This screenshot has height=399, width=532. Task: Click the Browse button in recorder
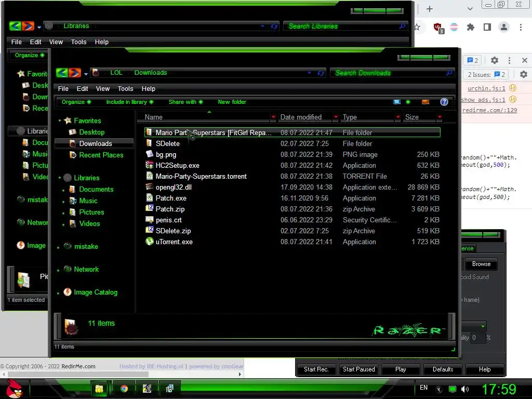[x=481, y=264]
